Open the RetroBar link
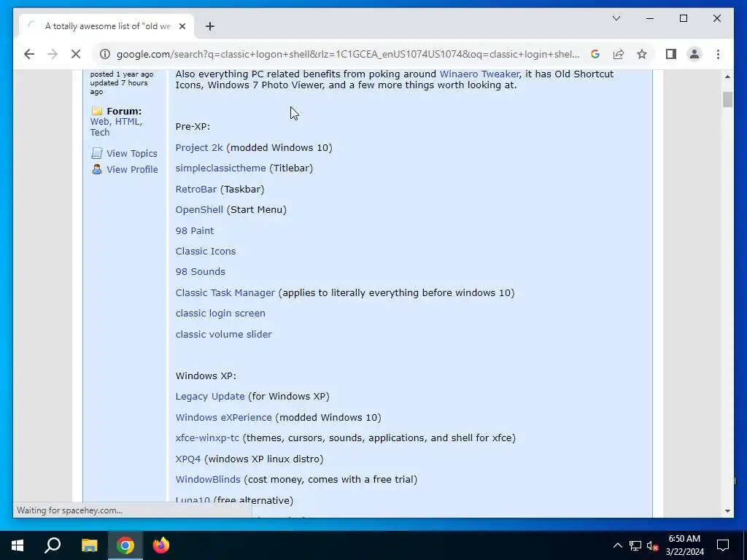Screen dimensions: 747x560 [x=196, y=189]
